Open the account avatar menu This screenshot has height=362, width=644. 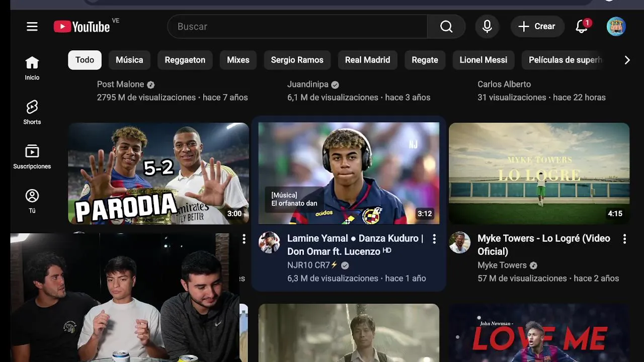pyautogui.click(x=616, y=27)
